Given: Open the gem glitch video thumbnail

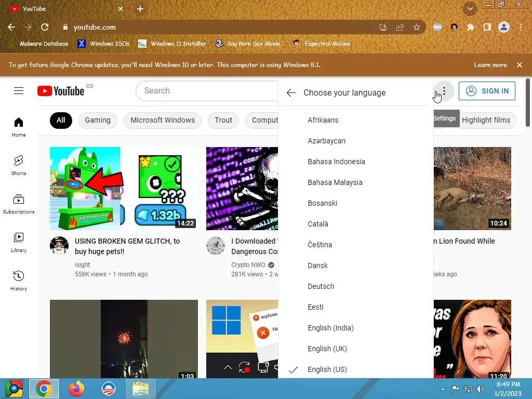Looking at the screenshot, I should click(x=124, y=189).
